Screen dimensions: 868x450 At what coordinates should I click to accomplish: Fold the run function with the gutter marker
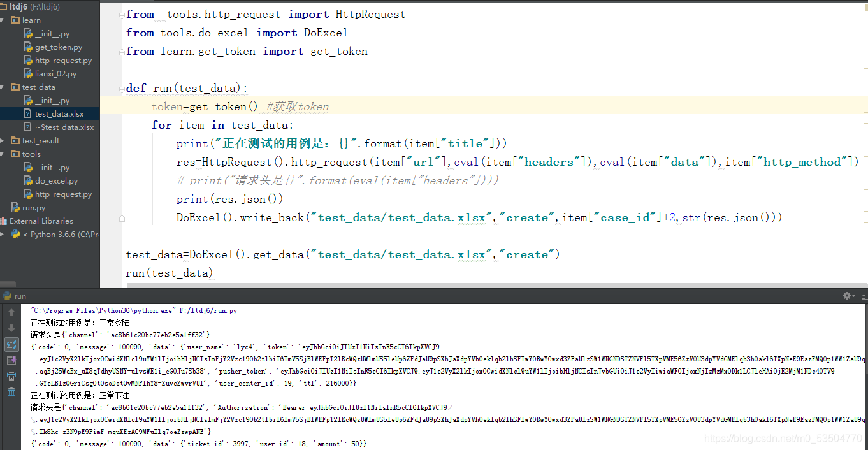coord(120,89)
